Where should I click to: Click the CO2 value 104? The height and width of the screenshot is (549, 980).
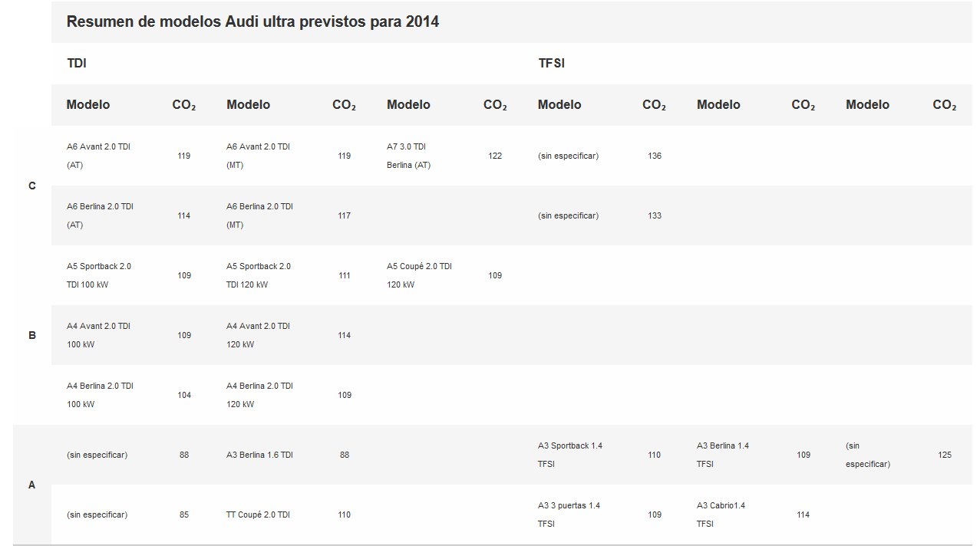[x=184, y=395]
